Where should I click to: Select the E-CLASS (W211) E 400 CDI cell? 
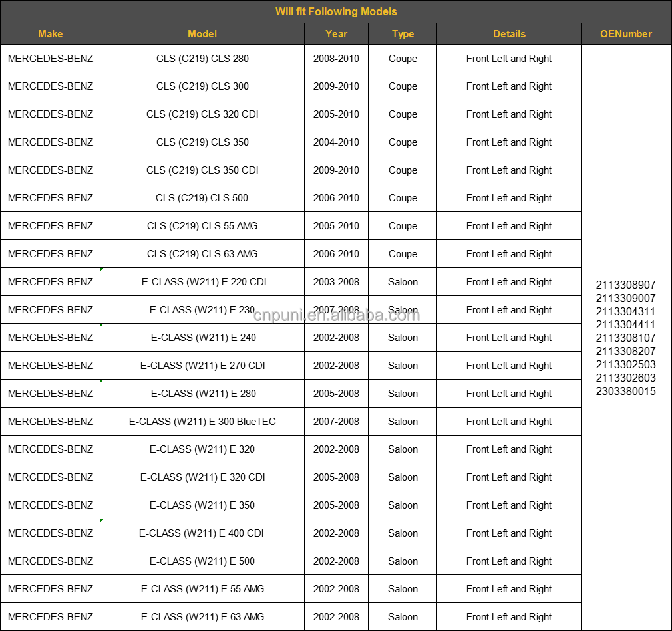point(202,533)
